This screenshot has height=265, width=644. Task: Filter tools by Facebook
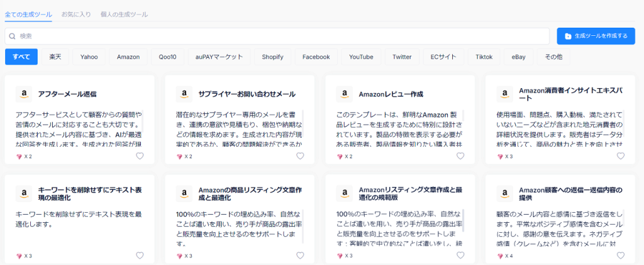(316, 57)
